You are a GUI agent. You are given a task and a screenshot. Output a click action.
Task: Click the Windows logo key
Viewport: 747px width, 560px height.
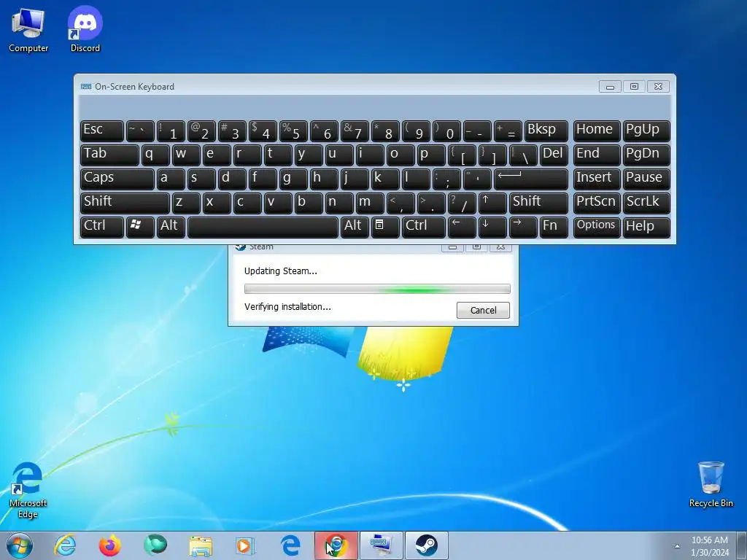(x=140, y=227)
